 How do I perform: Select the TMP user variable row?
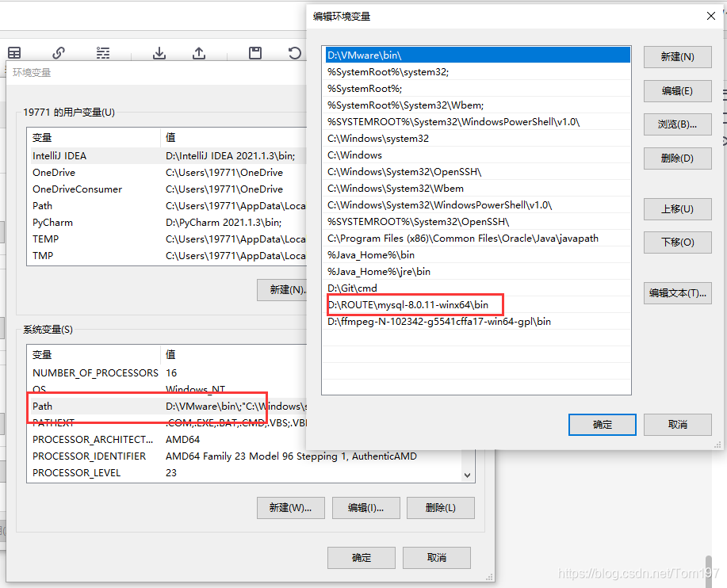[x=167, y=256]
